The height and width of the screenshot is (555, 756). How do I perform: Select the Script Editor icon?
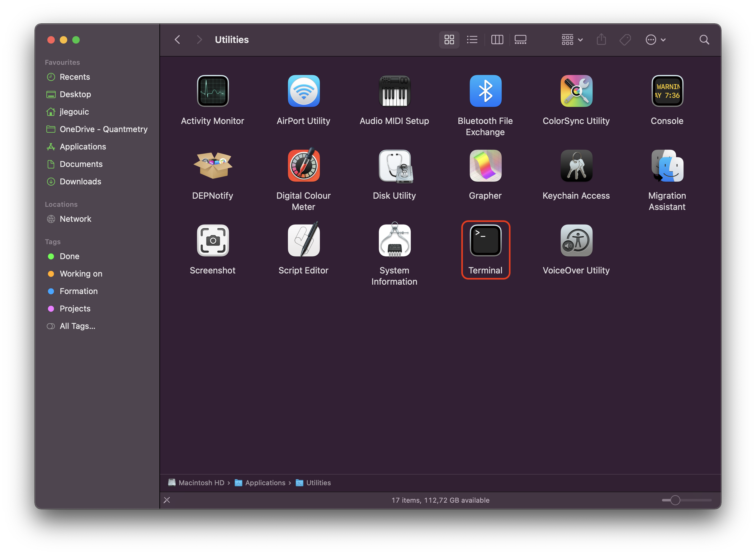[x=304, y=239]
